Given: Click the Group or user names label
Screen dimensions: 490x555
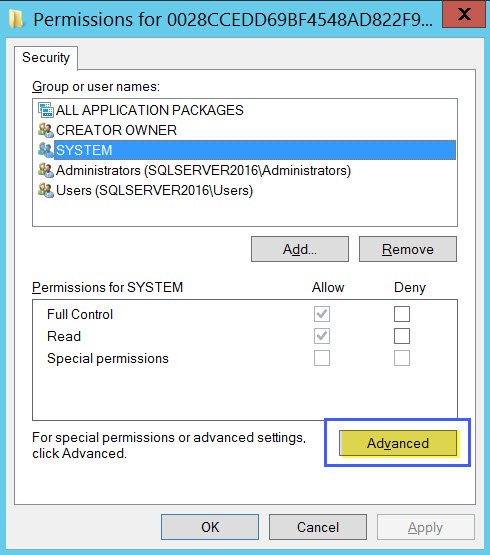Looking at the screenshot, I should click(96, 86).
